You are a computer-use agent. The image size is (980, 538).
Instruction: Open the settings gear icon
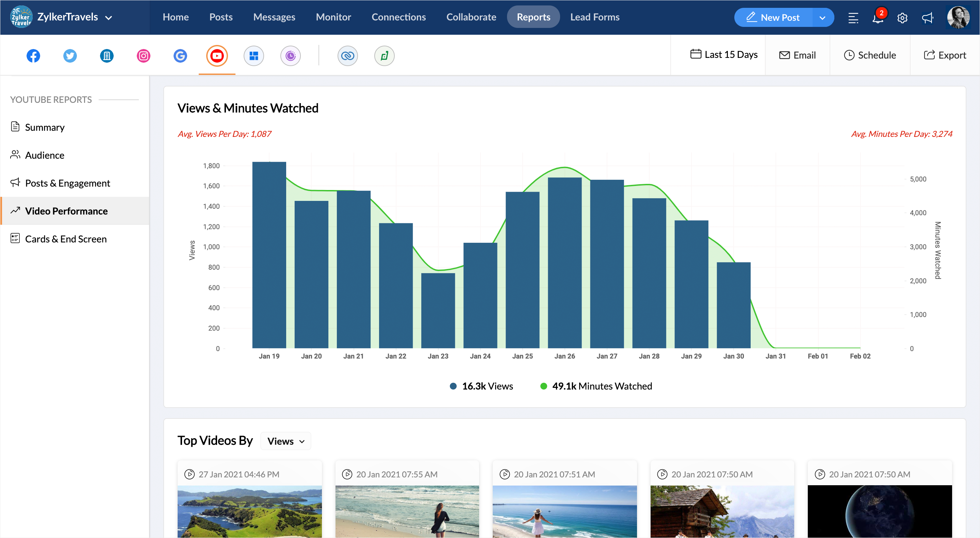(x=902, y=18)
